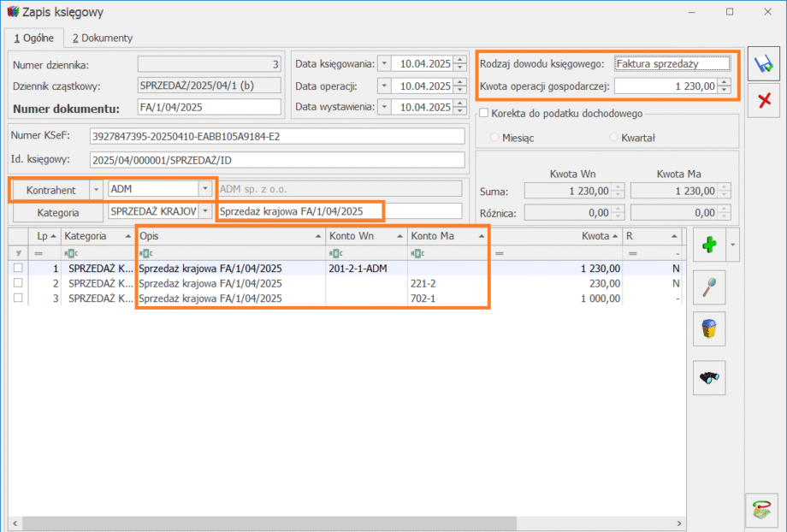Open the Data księgowania date dropdown
The image size is (787, 532).
(383, 63)
